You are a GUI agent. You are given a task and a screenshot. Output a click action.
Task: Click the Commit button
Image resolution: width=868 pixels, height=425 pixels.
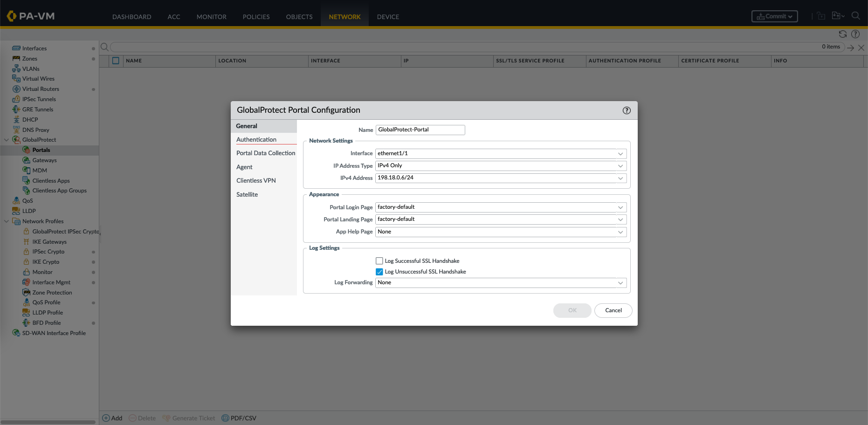(x=774, y=16)
